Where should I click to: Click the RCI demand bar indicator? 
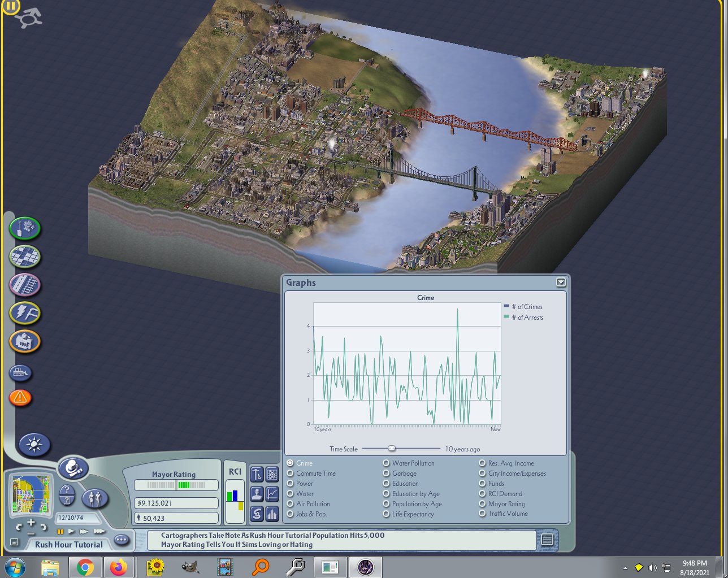click(x=235, y=501)
